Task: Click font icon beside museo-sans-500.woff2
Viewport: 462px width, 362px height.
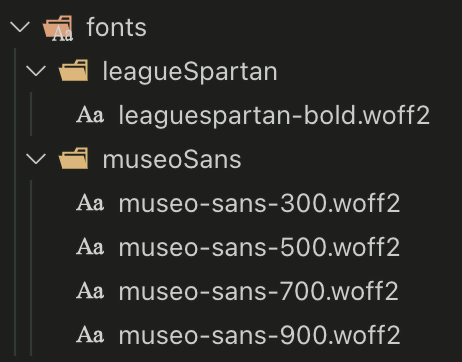Action: click(90, 247)
